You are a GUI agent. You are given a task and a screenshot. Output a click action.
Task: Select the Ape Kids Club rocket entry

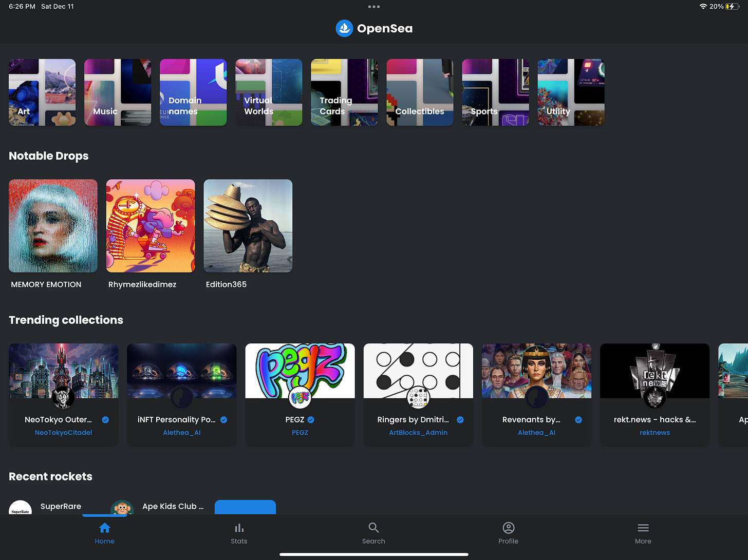tap(157, 507)
